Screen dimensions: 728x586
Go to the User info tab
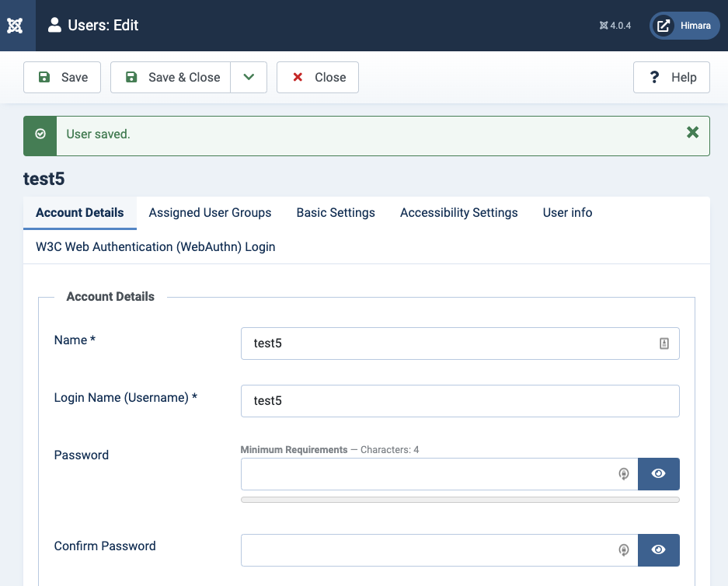(567, 213)
